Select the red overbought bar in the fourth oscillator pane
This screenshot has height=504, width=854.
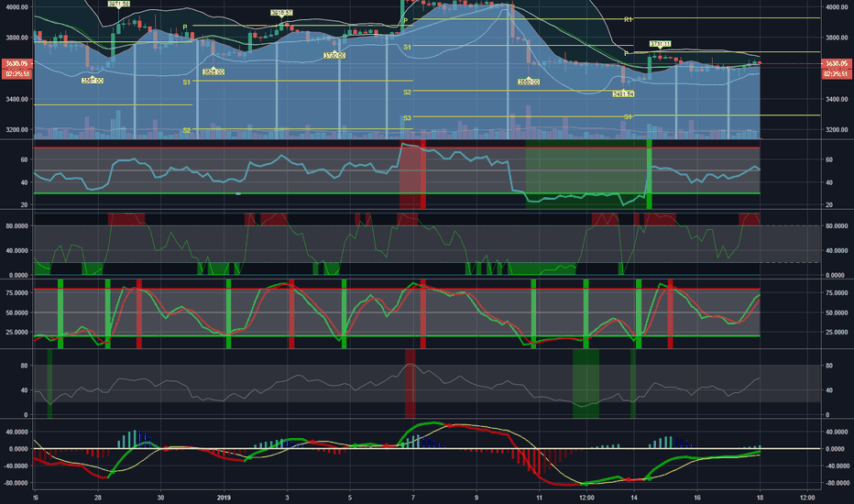pos(411,384)
